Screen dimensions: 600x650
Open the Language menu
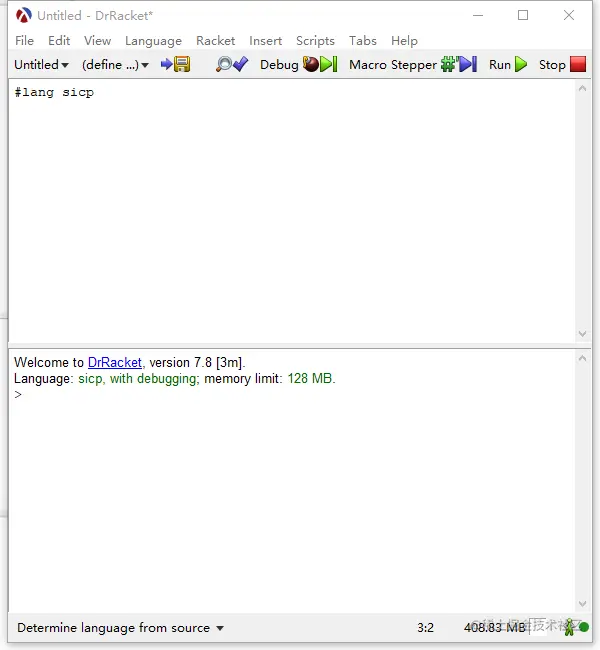[x=153, y=41]
